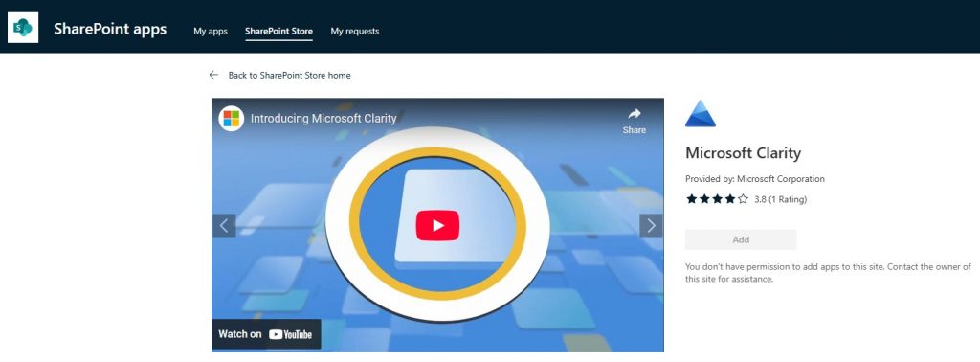Click Provided by: Microsoft Corporation text

pos(755,179)
